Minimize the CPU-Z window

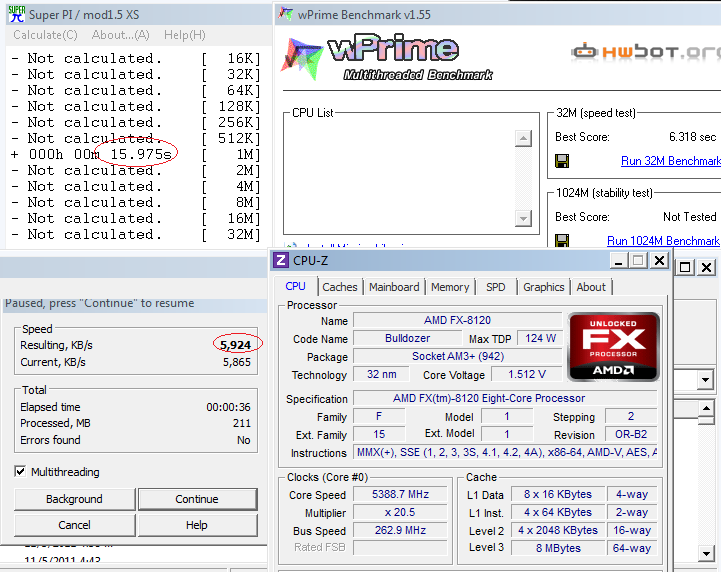[x=618, y=261]
